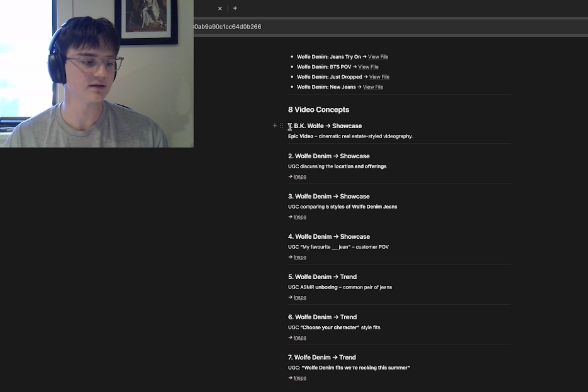588x392 pixels.
Task: Click the 1. B.K. Wolfe Showcase heading
Action: pyautogui.click(x=327, y=126)
